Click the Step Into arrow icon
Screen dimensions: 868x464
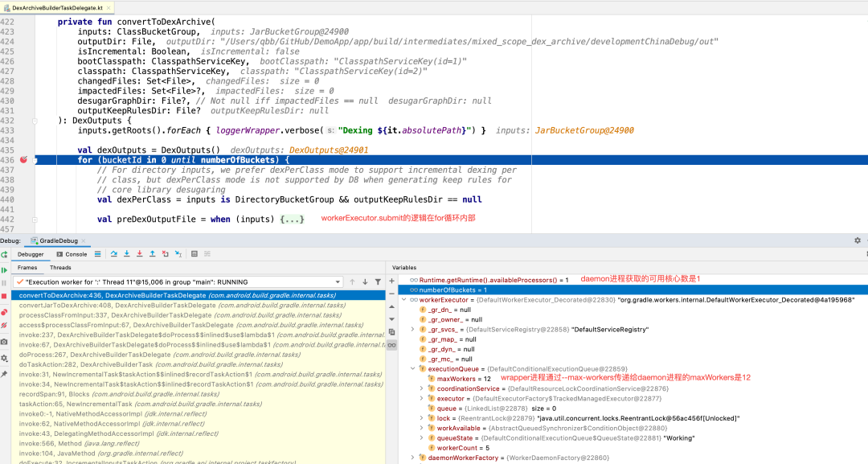(127, 253)
